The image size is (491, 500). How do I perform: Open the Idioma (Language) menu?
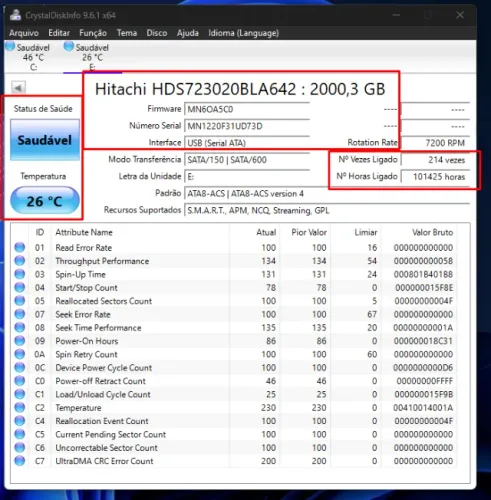244,33
